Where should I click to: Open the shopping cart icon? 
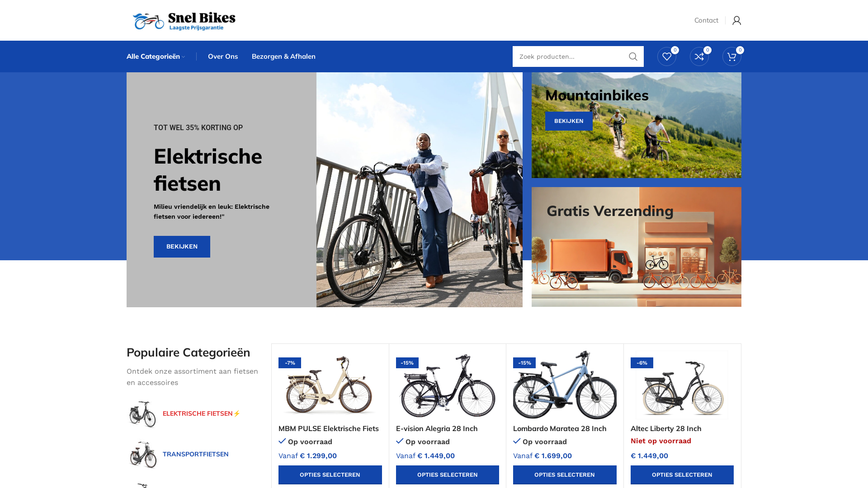tap(731, 56)
